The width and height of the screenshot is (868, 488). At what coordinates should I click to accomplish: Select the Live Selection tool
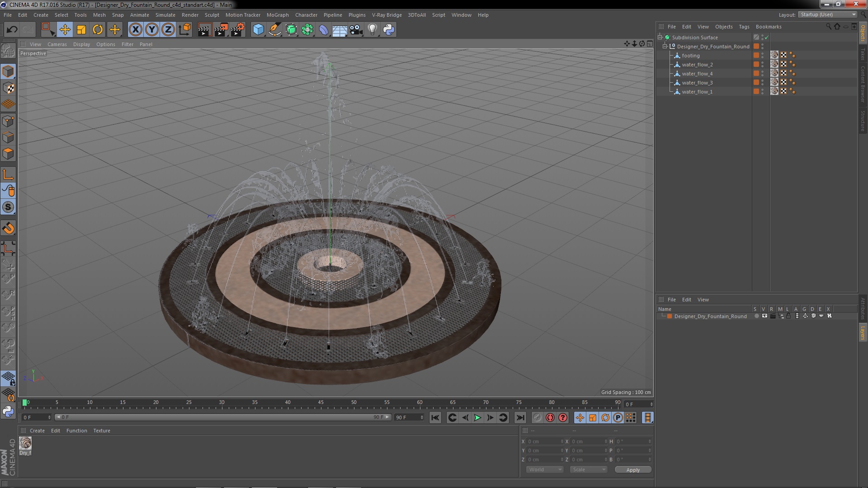47,30
